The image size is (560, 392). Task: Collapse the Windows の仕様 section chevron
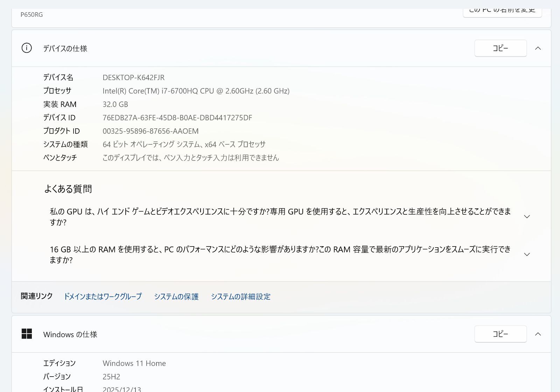(x=538, y=334)
